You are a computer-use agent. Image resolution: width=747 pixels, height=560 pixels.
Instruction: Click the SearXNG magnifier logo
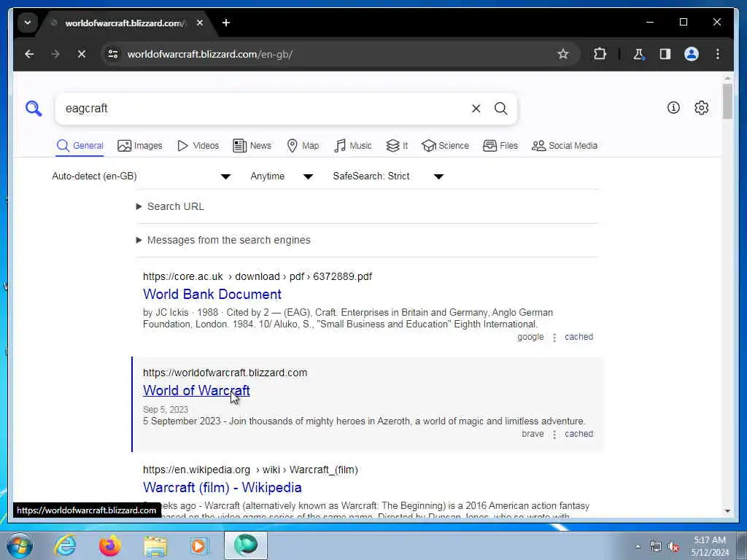click(34, 109)
